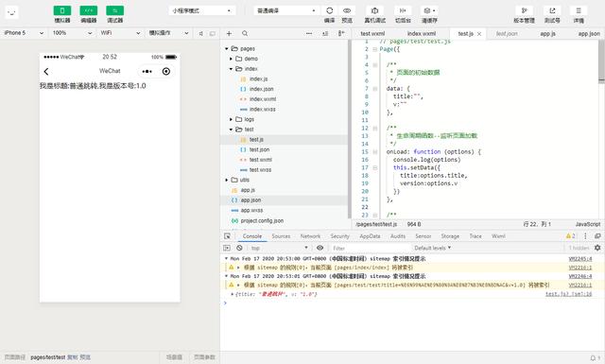The image size is (605, 364).
Task: Open the compile mode dropdown
Action: tap(286, 10)
